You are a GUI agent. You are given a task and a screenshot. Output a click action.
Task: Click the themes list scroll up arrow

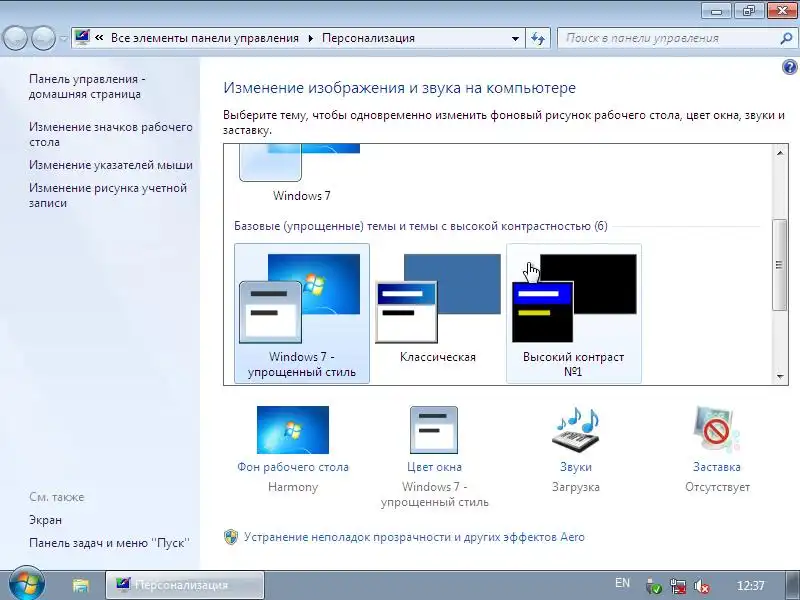780,153
